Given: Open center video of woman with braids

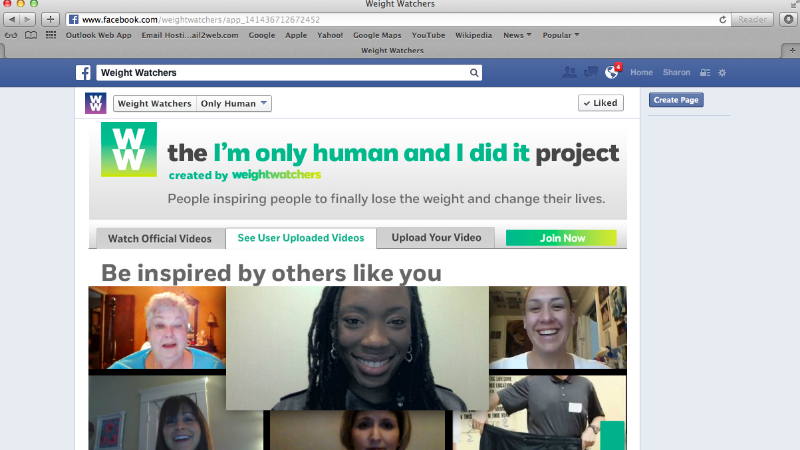Looking at the screenshot, I should (x=357, y=348).
